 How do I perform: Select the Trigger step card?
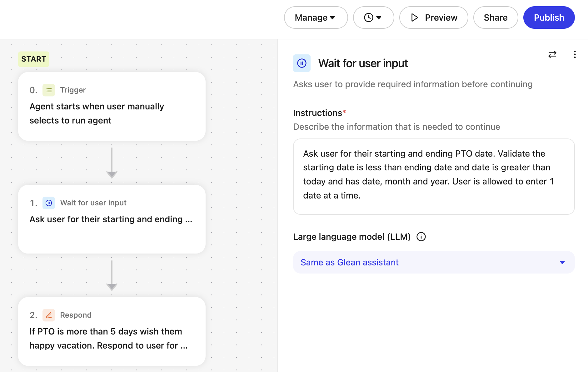pos(112,107)
